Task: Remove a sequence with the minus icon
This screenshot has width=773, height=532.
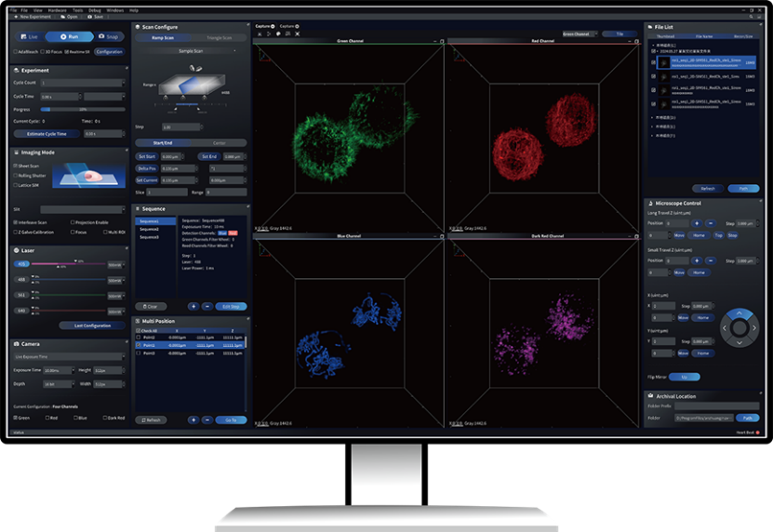Action: point(207,306)
